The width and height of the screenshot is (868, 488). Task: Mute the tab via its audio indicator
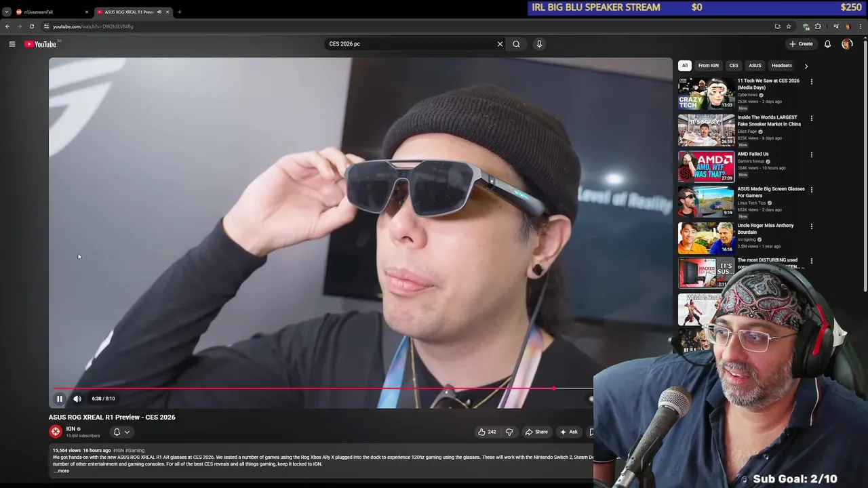tap(159, 12)
